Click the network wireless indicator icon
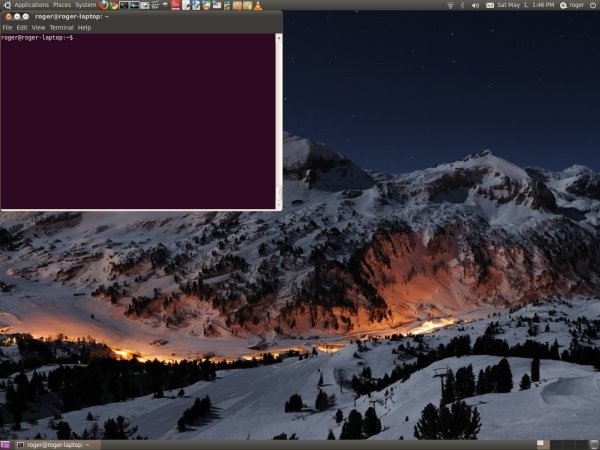The height and width of the screenshot is (450, 600). click(x=449, y=5)
